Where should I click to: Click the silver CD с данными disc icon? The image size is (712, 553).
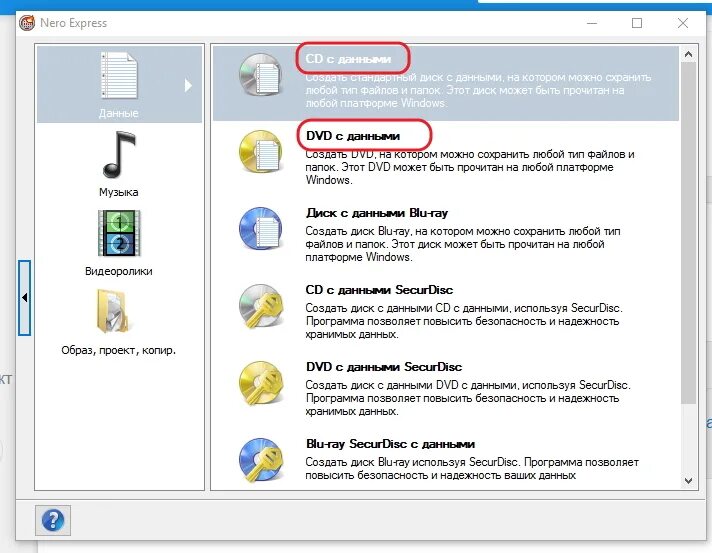point(261,74)
